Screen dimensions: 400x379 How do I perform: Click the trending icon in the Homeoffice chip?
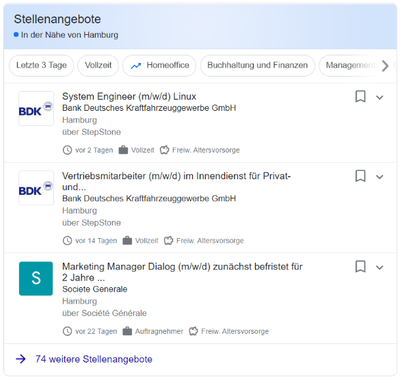136,66
